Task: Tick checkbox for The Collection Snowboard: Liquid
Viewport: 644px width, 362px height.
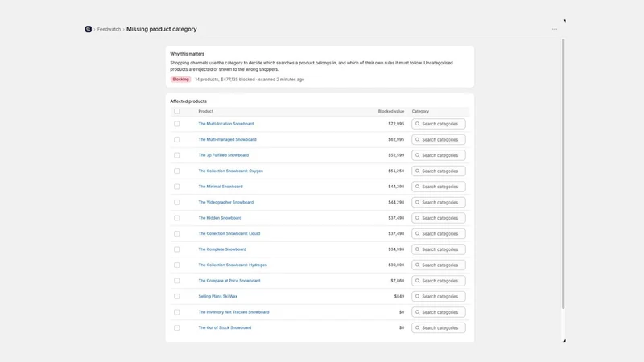Action: (x=176, y=233)
